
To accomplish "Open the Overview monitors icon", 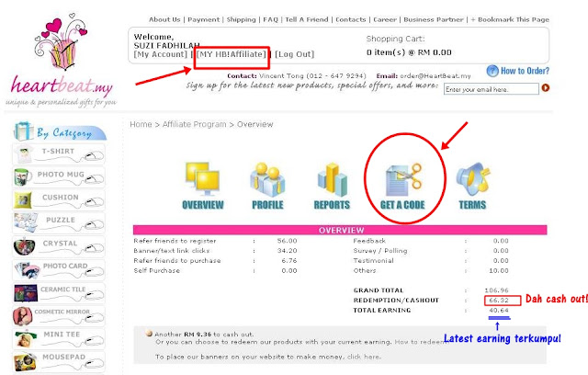I will 203,178.
